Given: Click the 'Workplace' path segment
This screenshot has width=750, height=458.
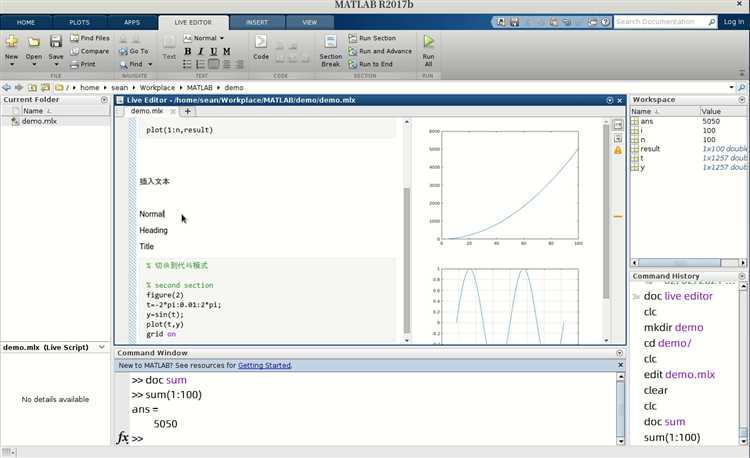Looking at the screenshot, I should (157, 87).
